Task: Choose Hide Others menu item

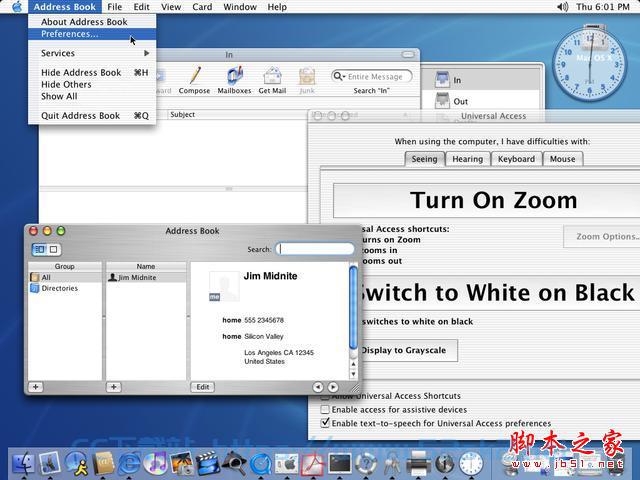Action: pos(92,84)
